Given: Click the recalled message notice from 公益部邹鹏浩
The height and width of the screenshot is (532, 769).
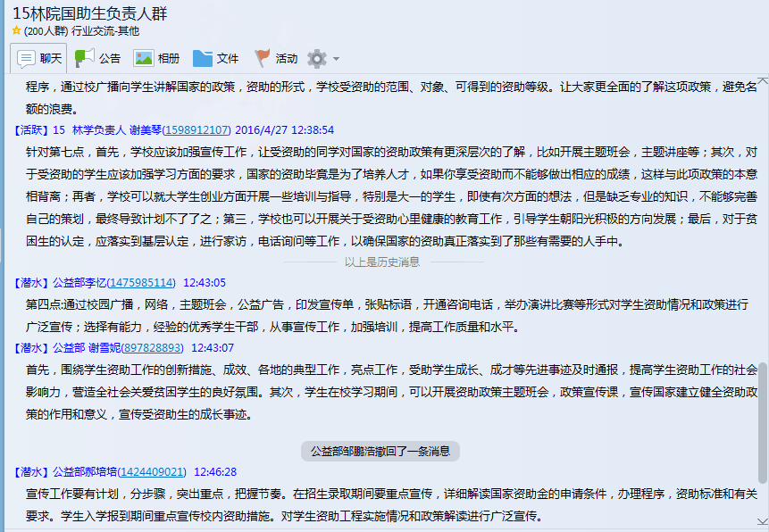Looking at the screenshot, I should [380, 451].
